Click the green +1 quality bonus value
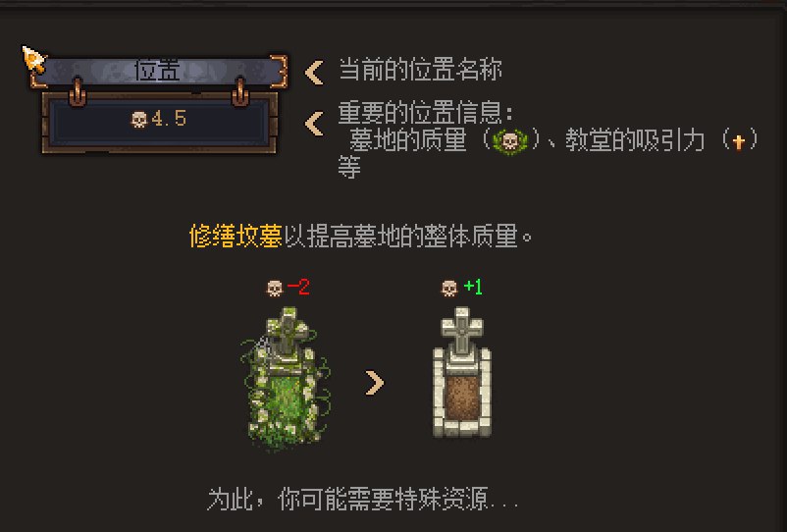The image size is (787, 532). coord(473,287)
